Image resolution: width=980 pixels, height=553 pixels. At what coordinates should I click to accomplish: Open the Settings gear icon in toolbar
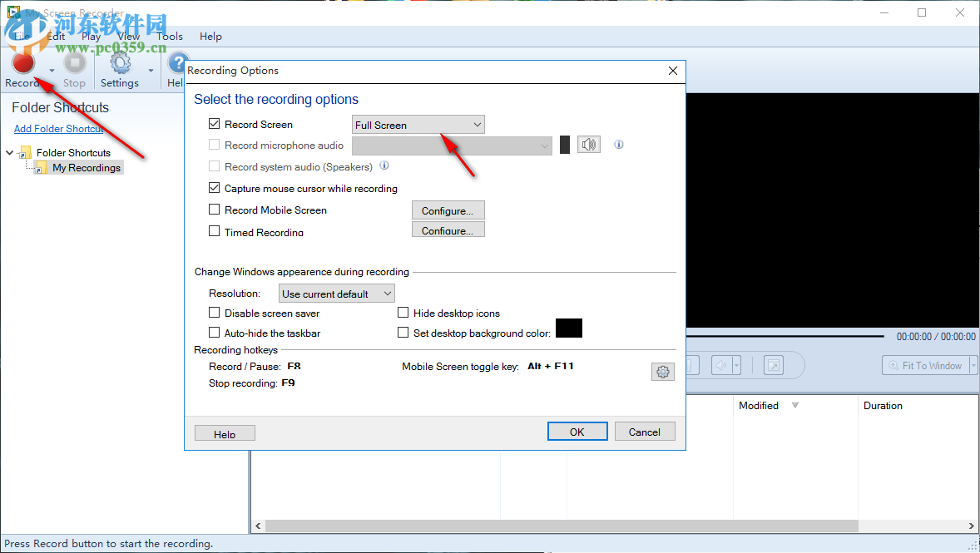point(120,65)
